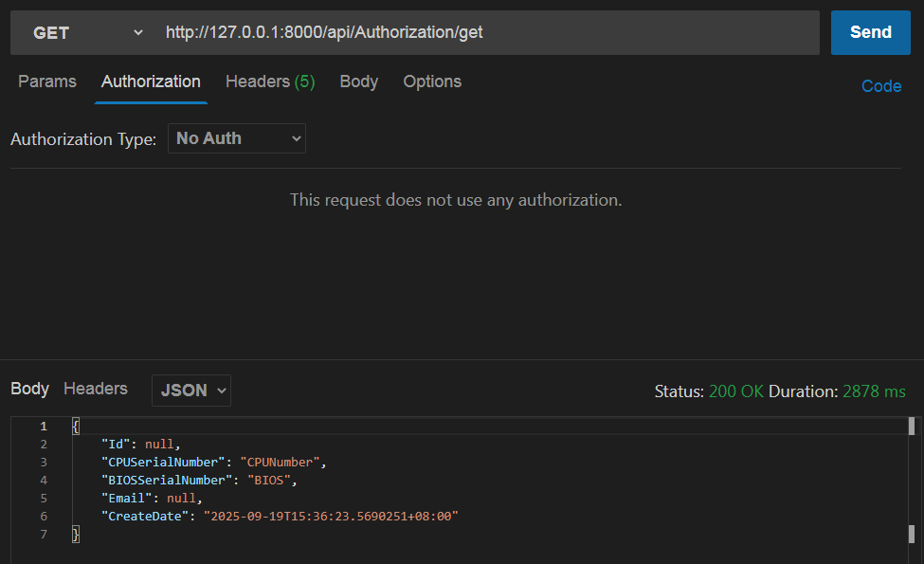Open the GET method dropdown
The width and height of the screenshot is (924, 564).
pyautogui.click(x=82, y=31)
